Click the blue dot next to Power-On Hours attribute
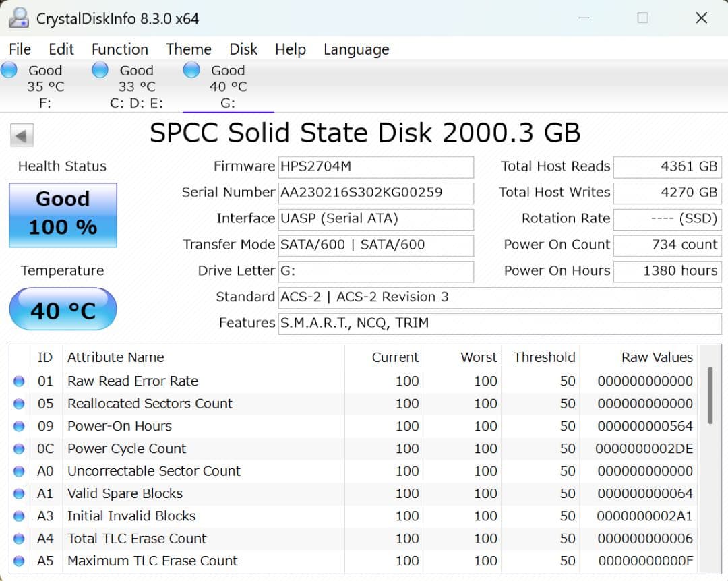 [19, 426]
